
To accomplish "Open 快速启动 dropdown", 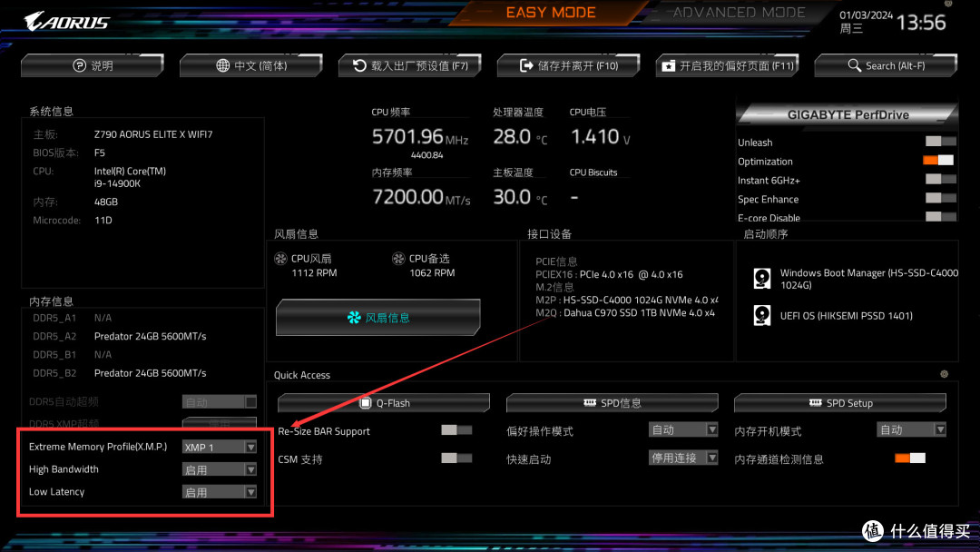I will (x=683, y=458).
